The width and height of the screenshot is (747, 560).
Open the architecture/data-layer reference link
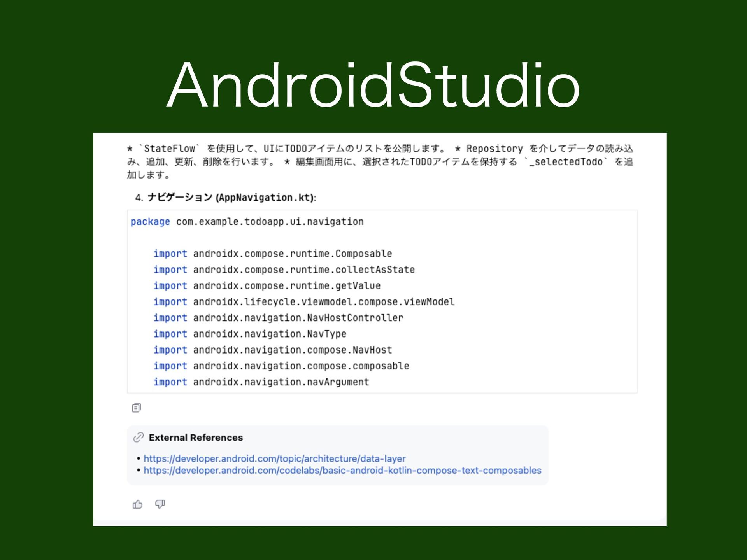[275, 458]
